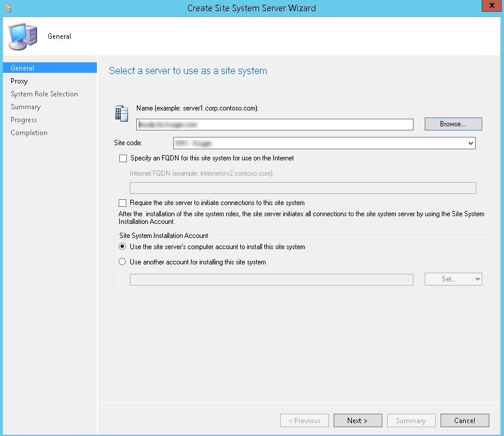Viewport: 504px width, 436px height.
Task: Cancel the wizard
Action: pos(465,421)
